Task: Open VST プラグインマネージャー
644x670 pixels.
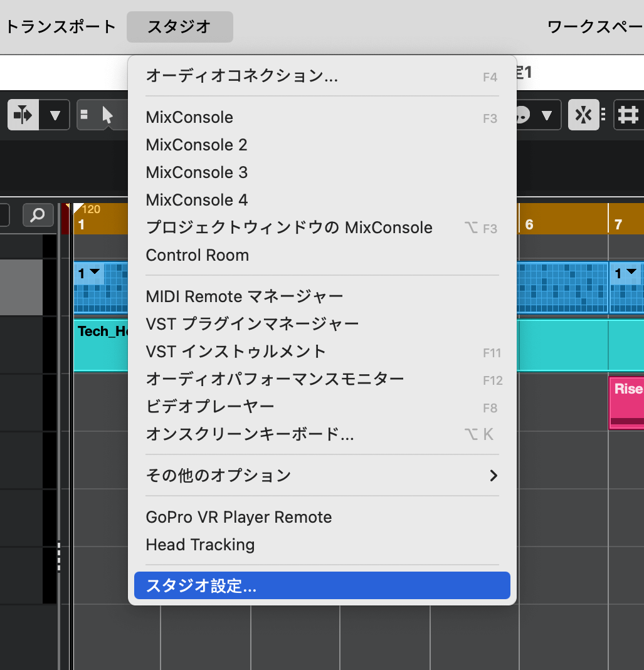Action: [322, 324]
